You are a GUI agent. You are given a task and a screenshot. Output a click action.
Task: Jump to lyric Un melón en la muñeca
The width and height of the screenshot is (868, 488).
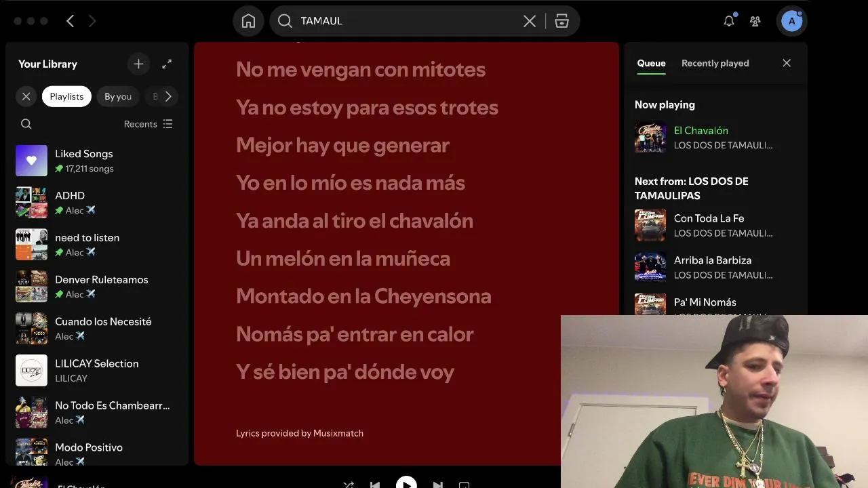coord(343,258)
